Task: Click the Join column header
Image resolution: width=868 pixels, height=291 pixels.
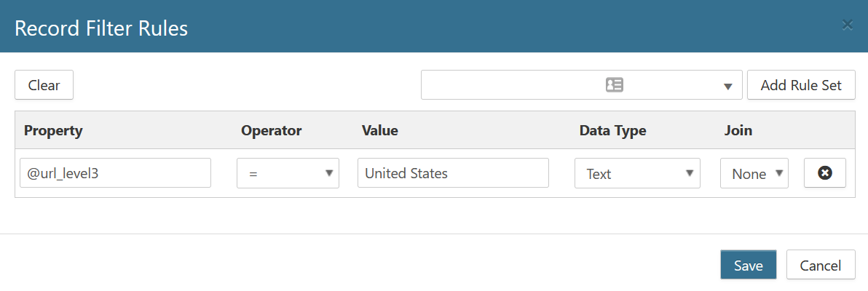Action: [x=738, y=131]
